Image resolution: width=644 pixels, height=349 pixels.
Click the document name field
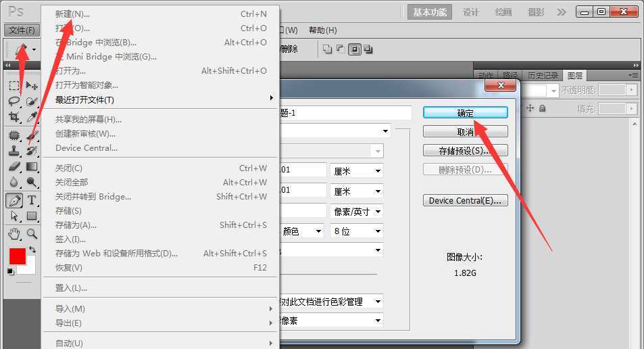click(346, 113)
